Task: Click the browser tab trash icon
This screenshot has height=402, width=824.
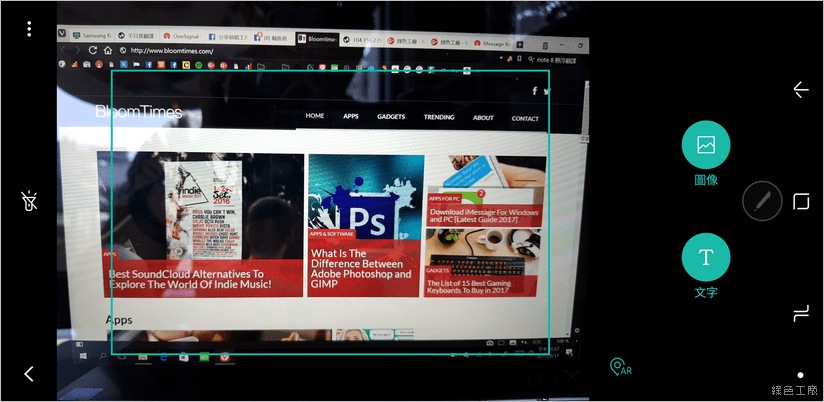Action: click(545, 45)
